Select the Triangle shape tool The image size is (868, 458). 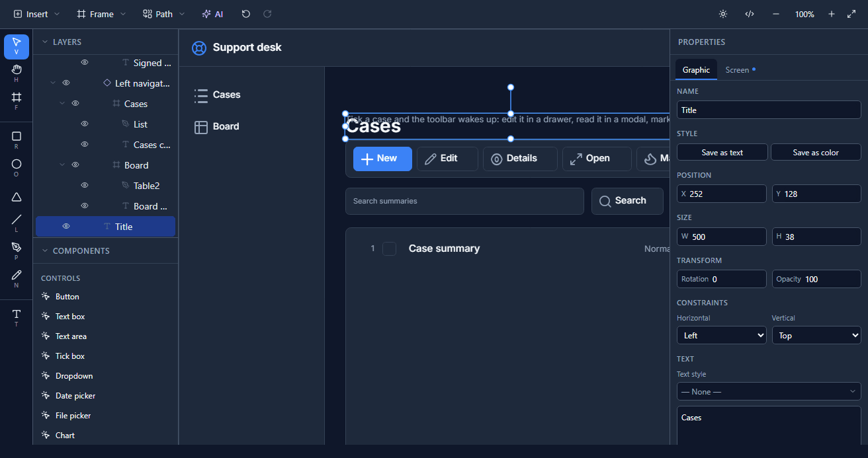coord(17,197)
